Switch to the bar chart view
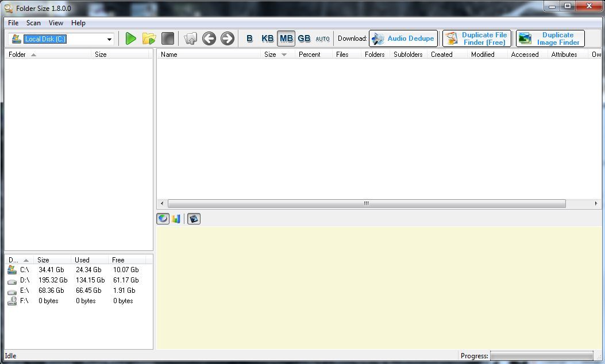 point(176,218)
